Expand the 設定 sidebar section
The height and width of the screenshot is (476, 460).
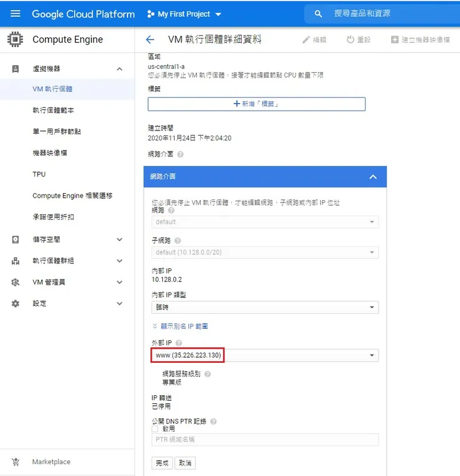coord(119,303)
